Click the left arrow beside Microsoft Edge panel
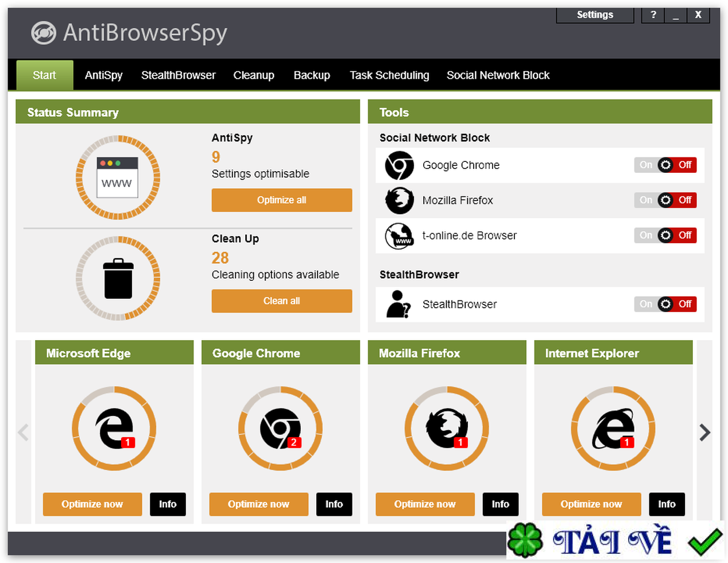Viewport: 728px width, 563px height. tap(23, 432)
